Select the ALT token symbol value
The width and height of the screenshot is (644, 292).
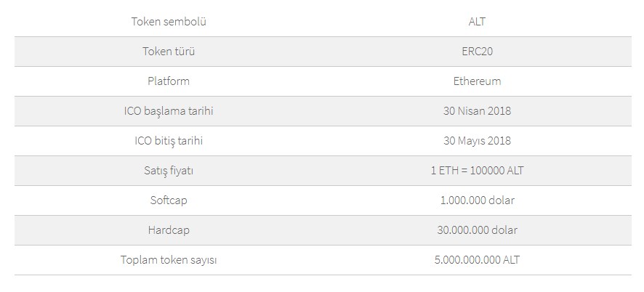(x=477, y=22)
